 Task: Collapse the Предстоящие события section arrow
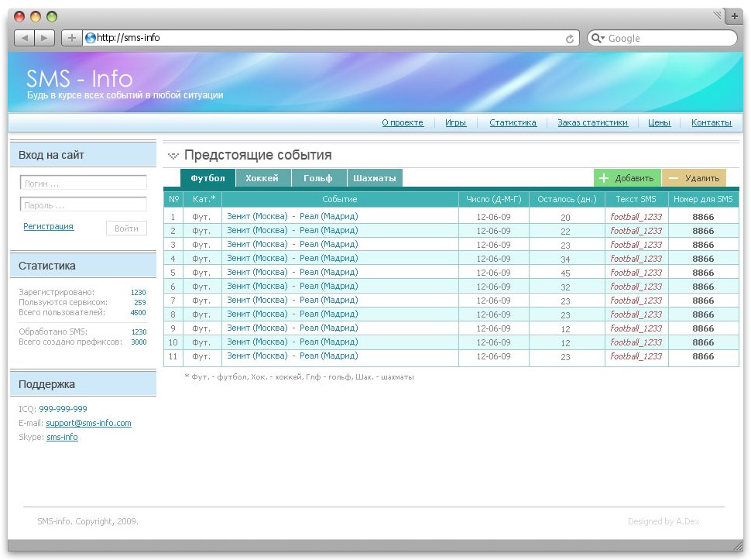coord(173,156)
